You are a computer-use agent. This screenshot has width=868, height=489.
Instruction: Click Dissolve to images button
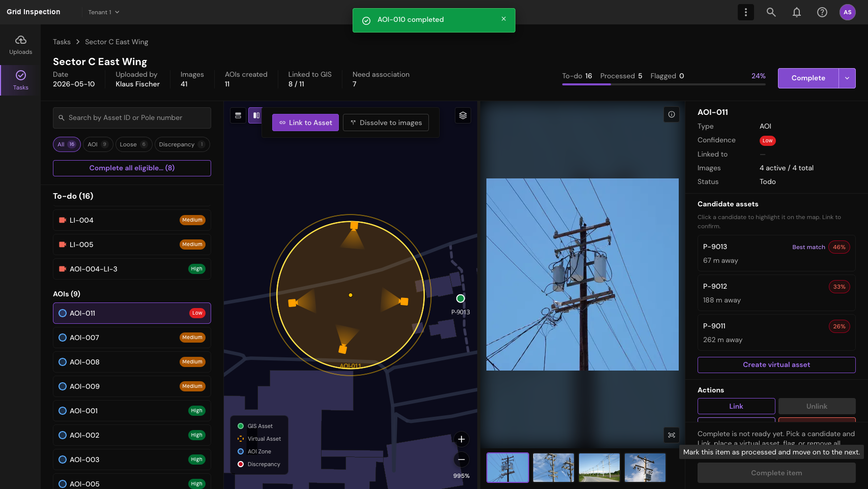386,123
